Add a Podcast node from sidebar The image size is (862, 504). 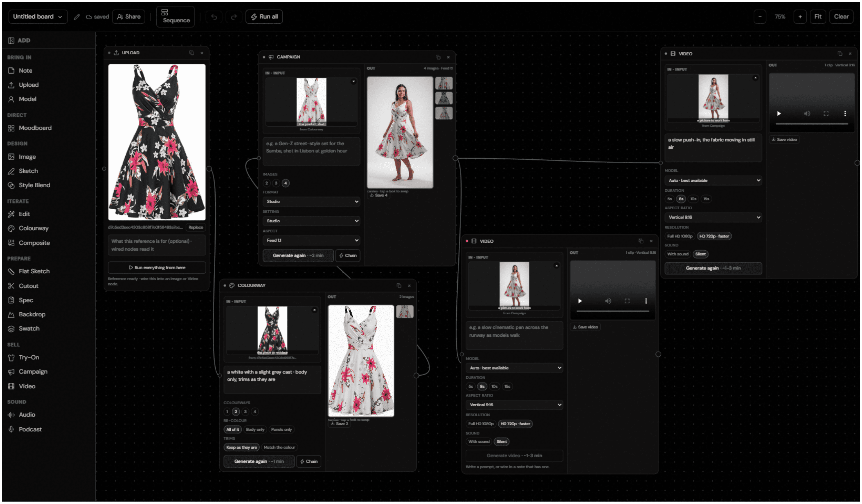(x=25, y=430)
